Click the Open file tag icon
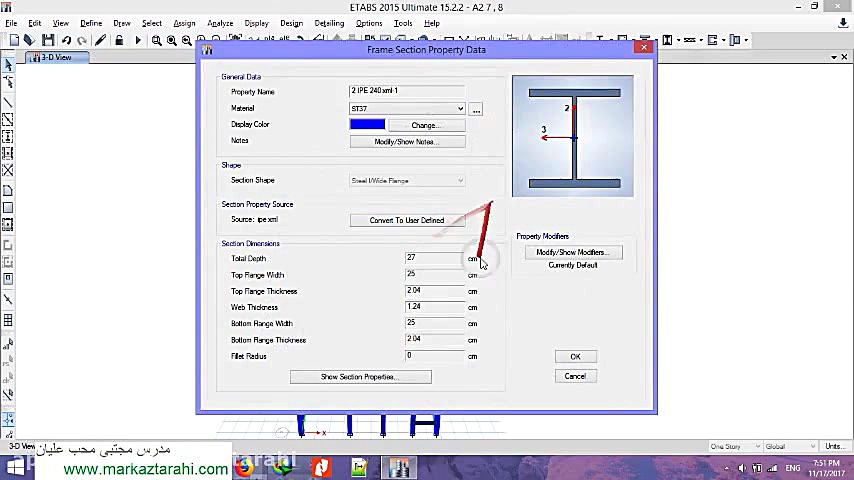This screenshot has width=854, height=480. pyautogui.click(x=29, y=40)
